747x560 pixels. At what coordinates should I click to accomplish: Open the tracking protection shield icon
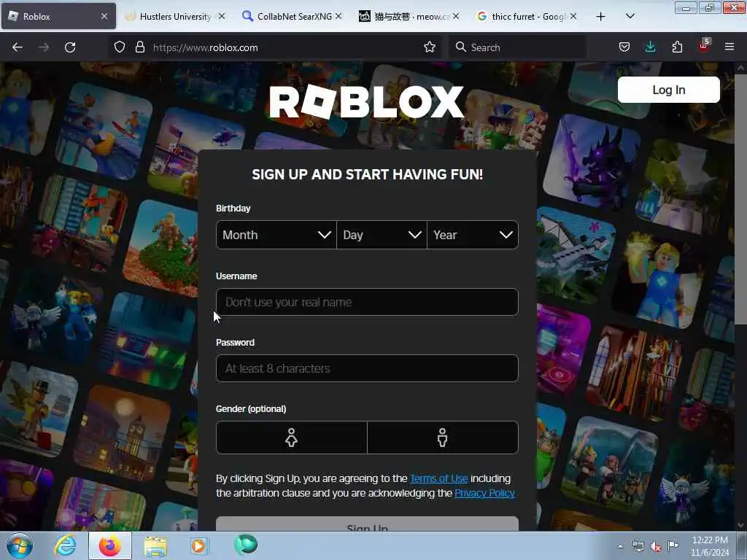coord(120,47)
